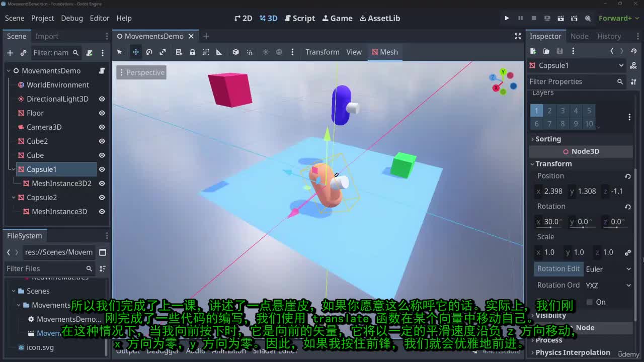Open FileSystem sort files options
The image size is (644, 362).
click(103, 268)
